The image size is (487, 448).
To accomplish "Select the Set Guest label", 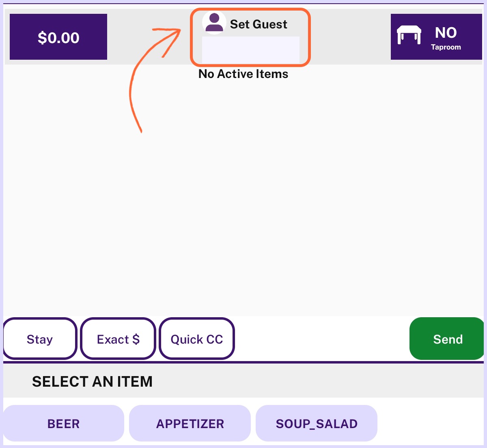I will (259, 24).
